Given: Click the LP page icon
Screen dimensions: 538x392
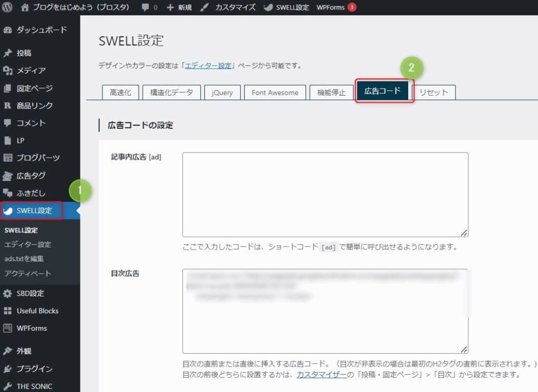Looking at the screenshot, I should pyautogui.click(x=7, y=140).
